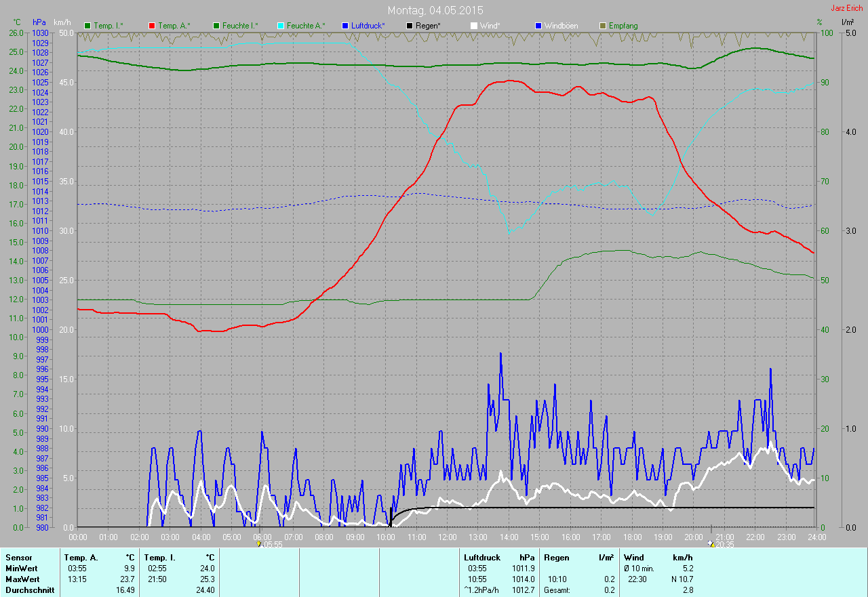Click the white Wind legend square
Screen dimensions: 868x597
click(x=473, y=26)
